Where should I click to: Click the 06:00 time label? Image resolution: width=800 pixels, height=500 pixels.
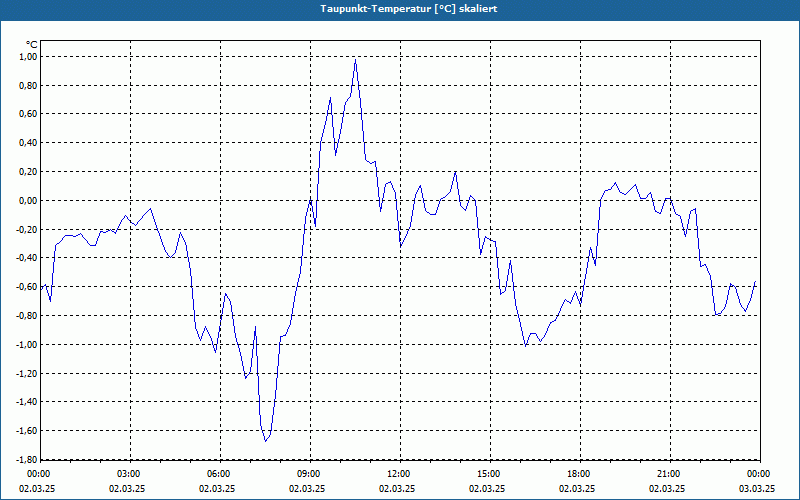coord(218,474)
